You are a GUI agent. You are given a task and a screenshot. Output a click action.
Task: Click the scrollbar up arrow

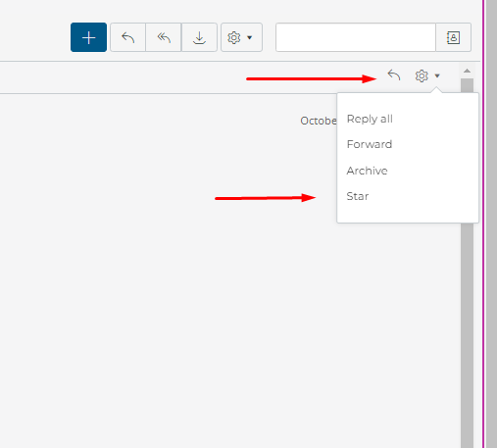pos(467,71)
